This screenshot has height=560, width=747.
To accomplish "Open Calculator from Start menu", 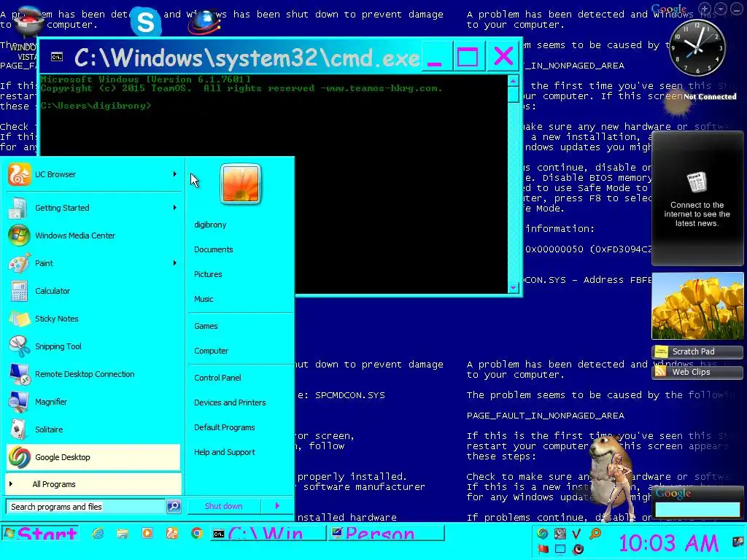I will (x=93, y=291).
